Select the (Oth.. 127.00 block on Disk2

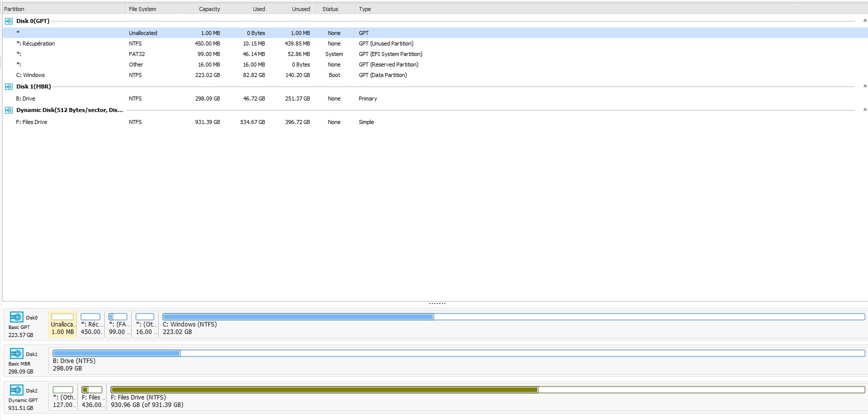[x=63, y=397]
